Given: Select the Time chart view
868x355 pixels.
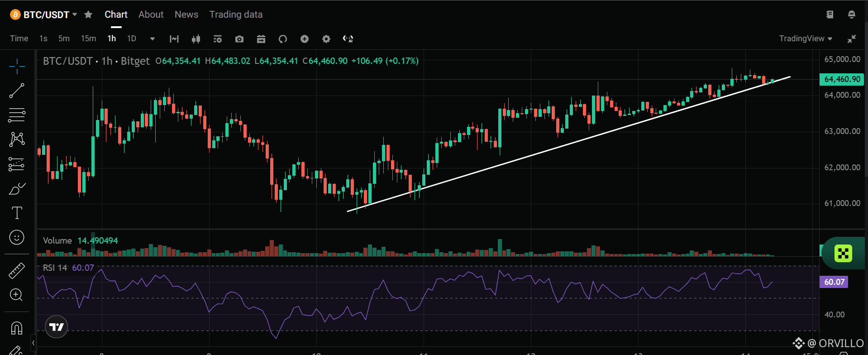Looking at the screenshot, I should pos(19,38).
